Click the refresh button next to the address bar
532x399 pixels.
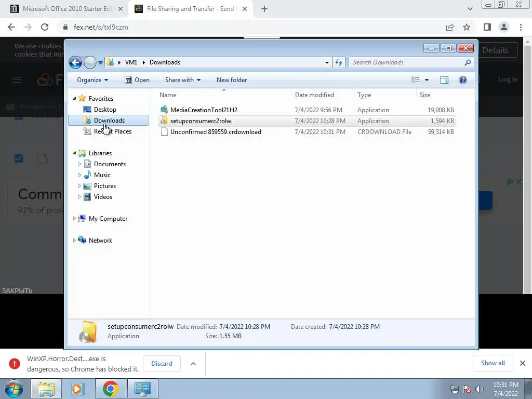click(x=339, y=62)
